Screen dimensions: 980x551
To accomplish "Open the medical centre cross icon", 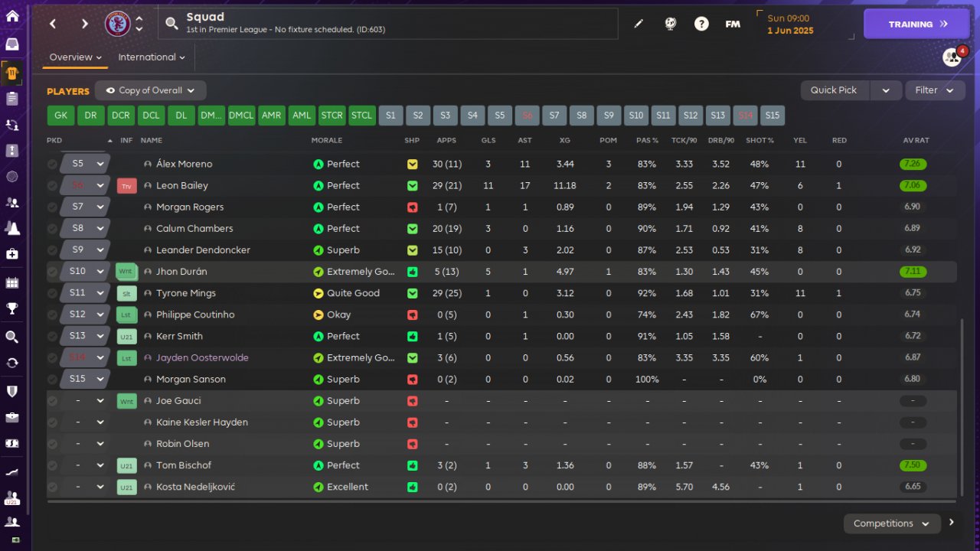I will point(12,253).
